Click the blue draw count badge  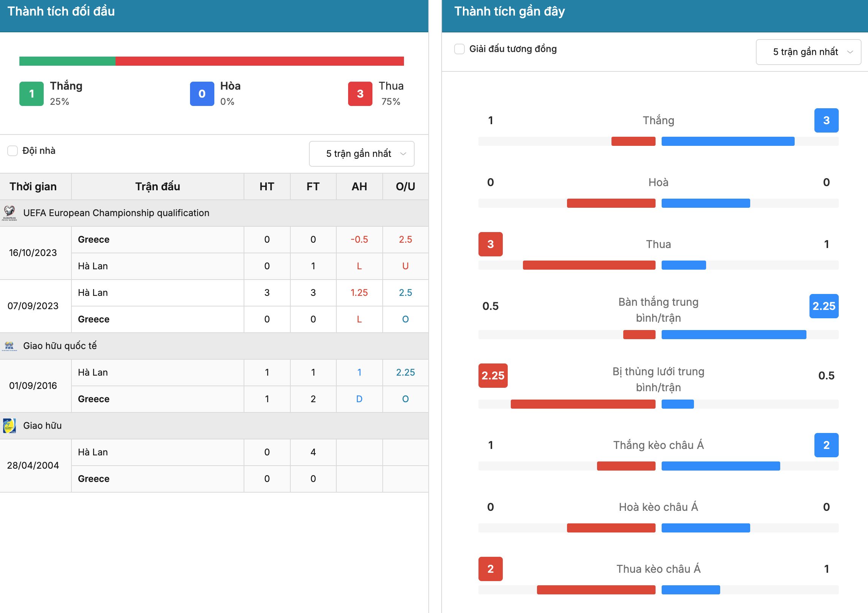[x=202, y=93]
